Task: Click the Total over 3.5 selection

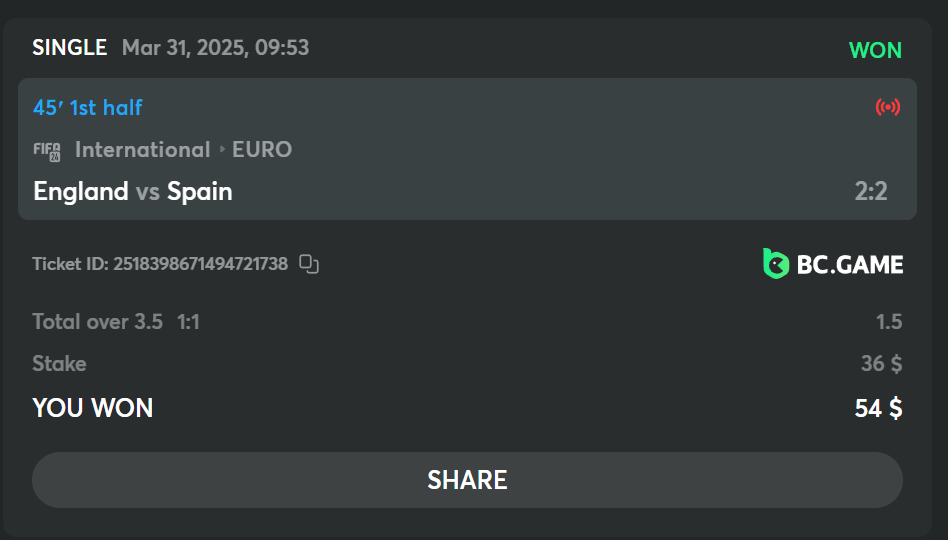Action: coord(97,322)
